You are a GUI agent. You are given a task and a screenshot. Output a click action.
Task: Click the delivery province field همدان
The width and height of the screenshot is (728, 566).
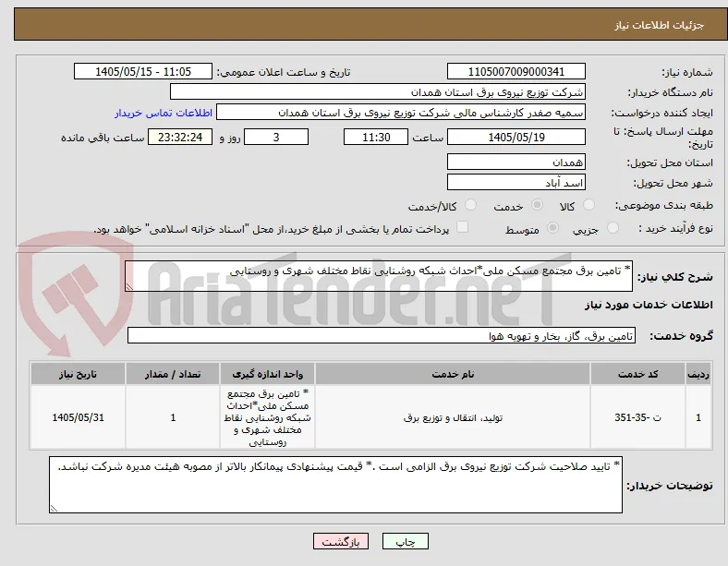516,162
